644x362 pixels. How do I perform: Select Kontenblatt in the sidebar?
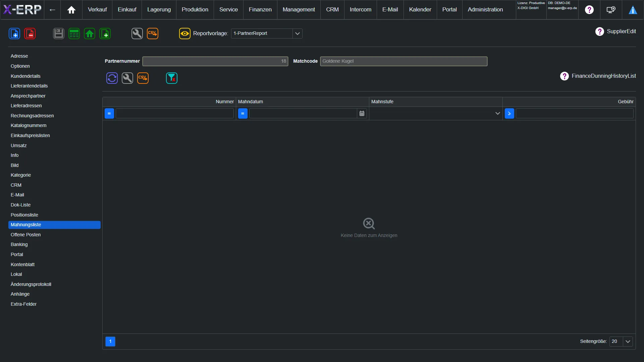[54, 264]
